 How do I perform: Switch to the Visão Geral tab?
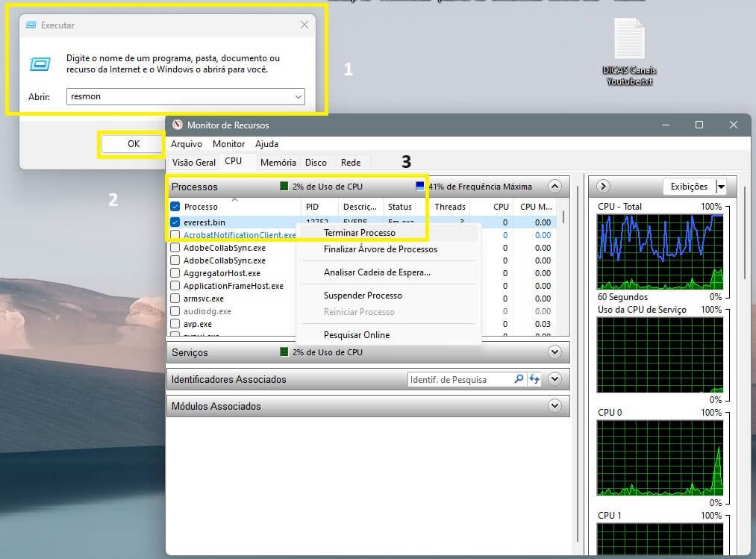(194, 163)
